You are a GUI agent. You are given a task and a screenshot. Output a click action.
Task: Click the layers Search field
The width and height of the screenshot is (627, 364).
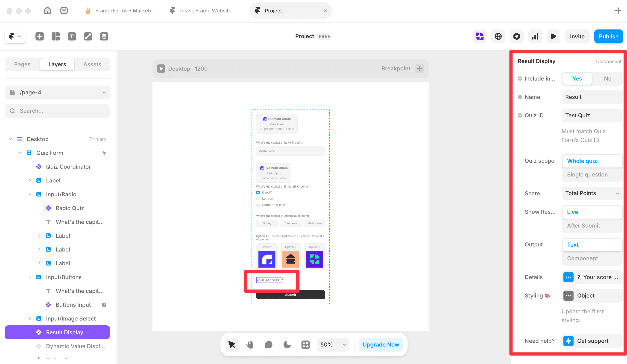coord(57,111)
